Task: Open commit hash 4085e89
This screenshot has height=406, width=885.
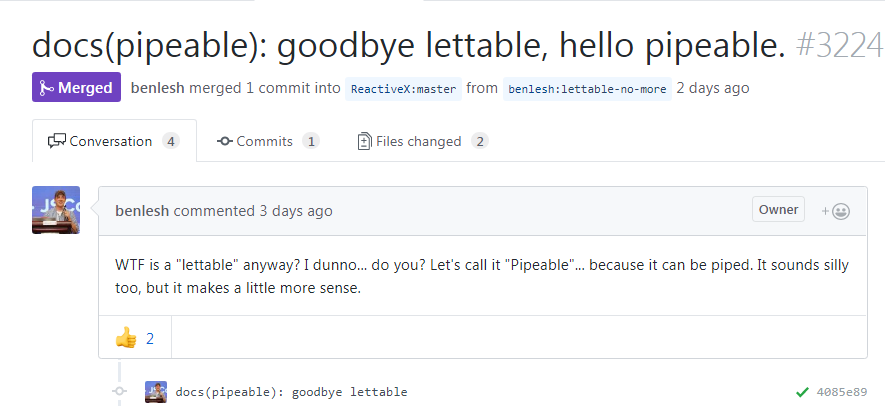Action: (x=842, y=392)
